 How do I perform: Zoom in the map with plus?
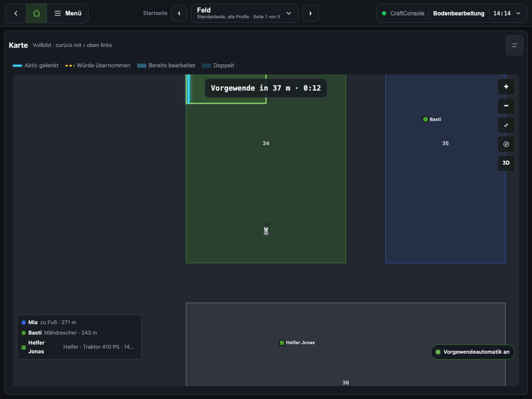pyautogui.click(x=506, y=87)
